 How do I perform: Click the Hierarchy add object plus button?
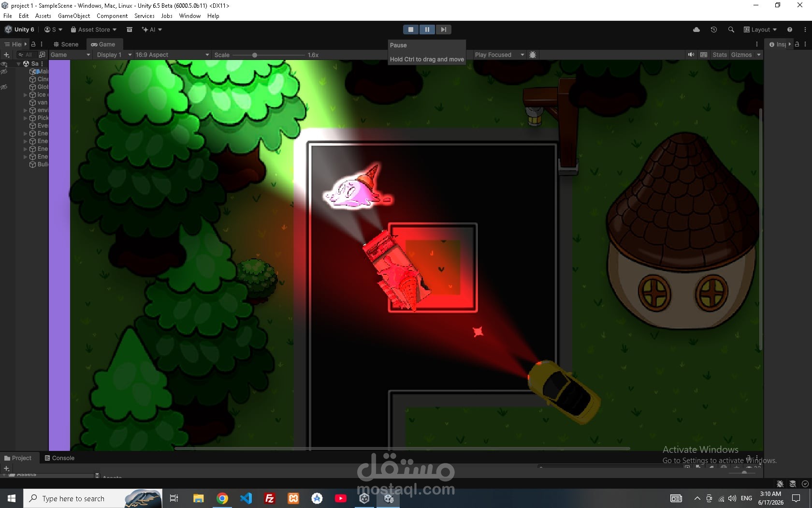pyautogui.click(x=6, y=55)
